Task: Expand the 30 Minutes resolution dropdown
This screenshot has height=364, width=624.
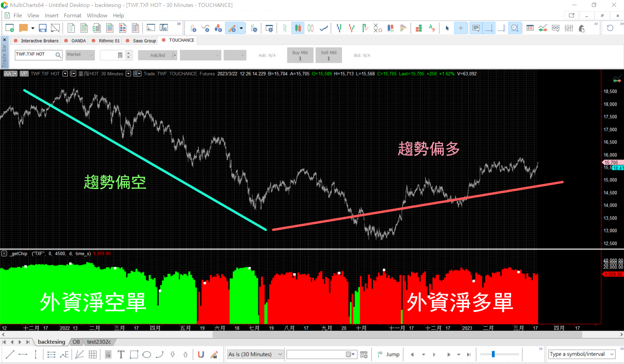Action: click(x=128, y=74)
